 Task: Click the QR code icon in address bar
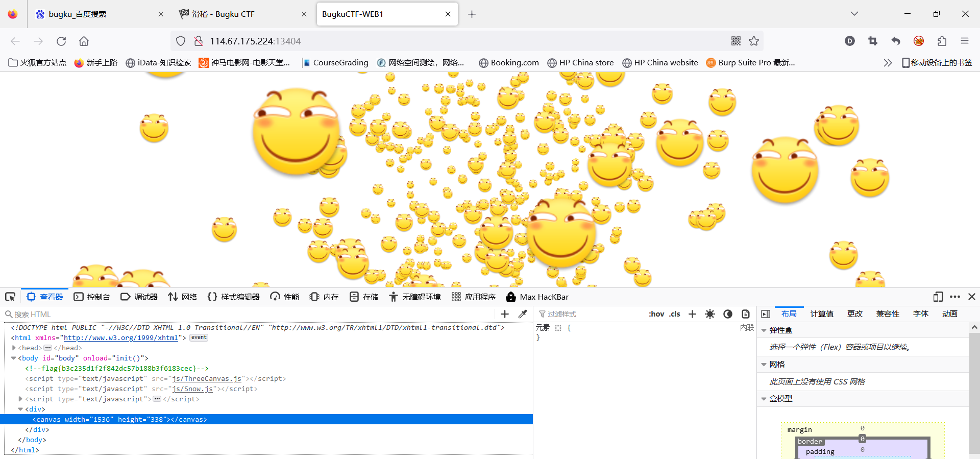736,41
